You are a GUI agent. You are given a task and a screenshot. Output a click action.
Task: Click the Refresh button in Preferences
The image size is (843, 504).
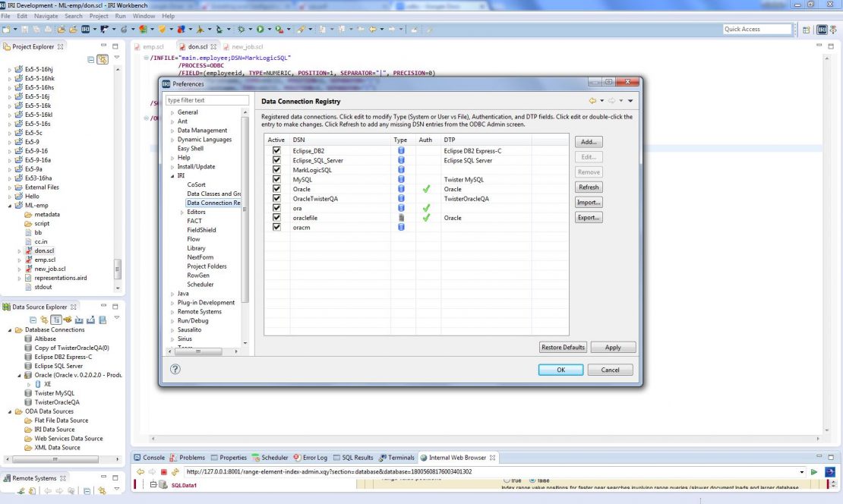(589, 187)
